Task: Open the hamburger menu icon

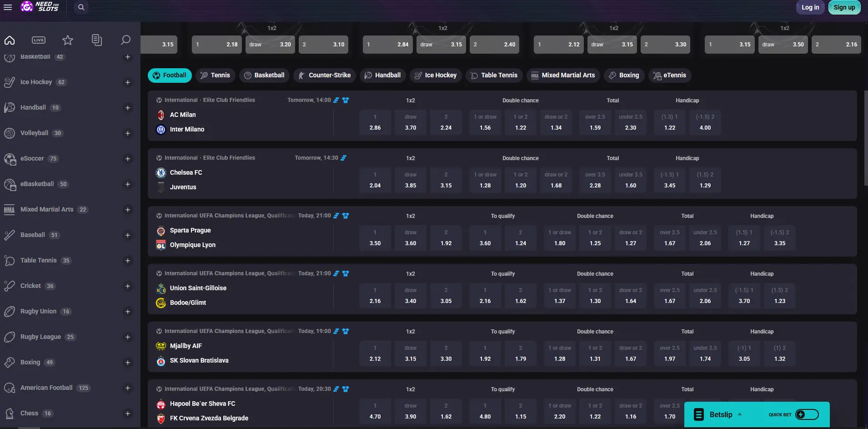Action: pyautogui.click(x=8, y=7)
